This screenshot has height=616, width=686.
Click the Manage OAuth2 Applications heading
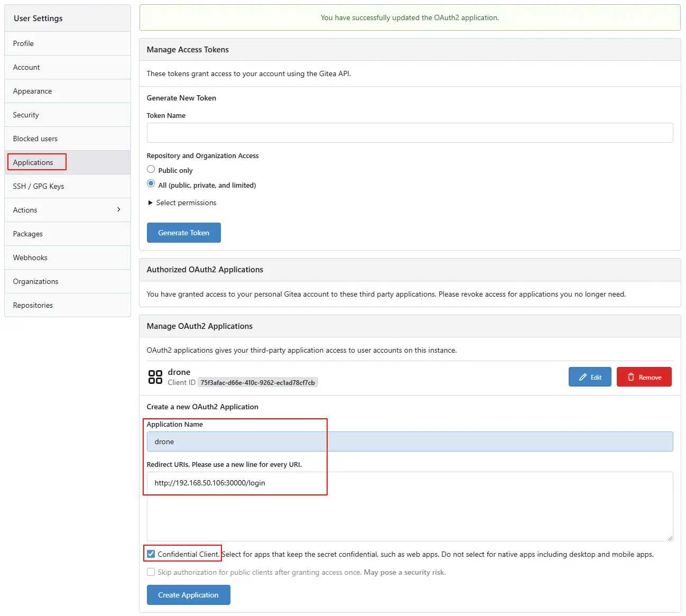pos(199,326)
